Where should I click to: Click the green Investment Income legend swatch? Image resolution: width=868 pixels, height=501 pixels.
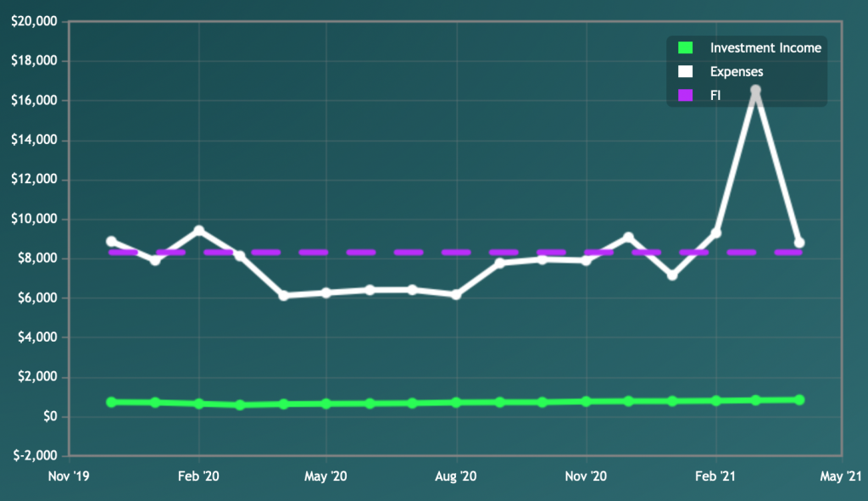687,48
